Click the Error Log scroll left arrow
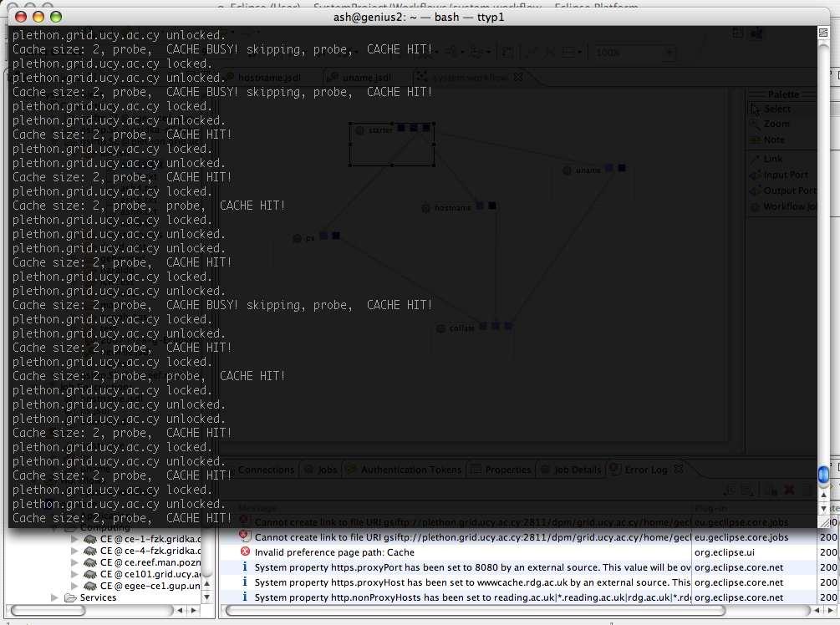The width and height of the screenshot is (840, 625). click(x=816, y=610)
